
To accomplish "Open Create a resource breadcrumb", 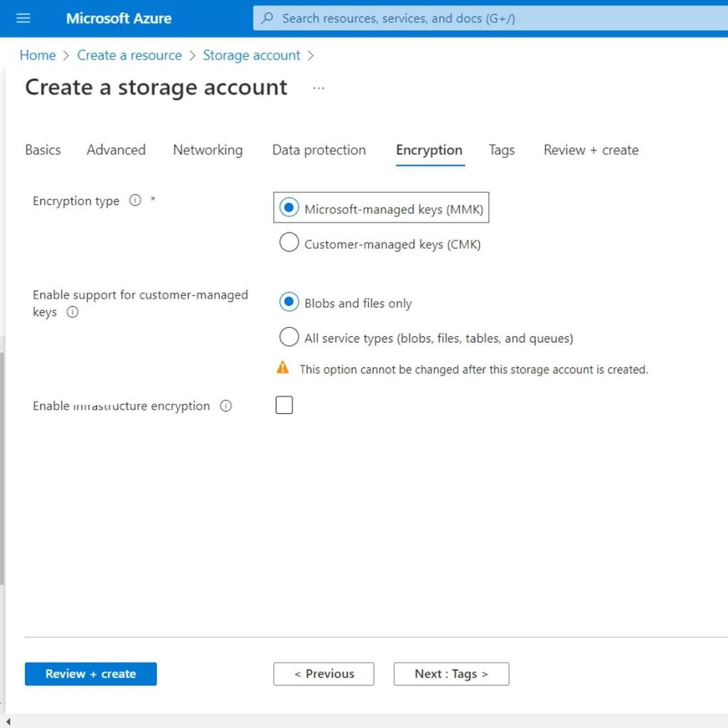I will point(129,55).
